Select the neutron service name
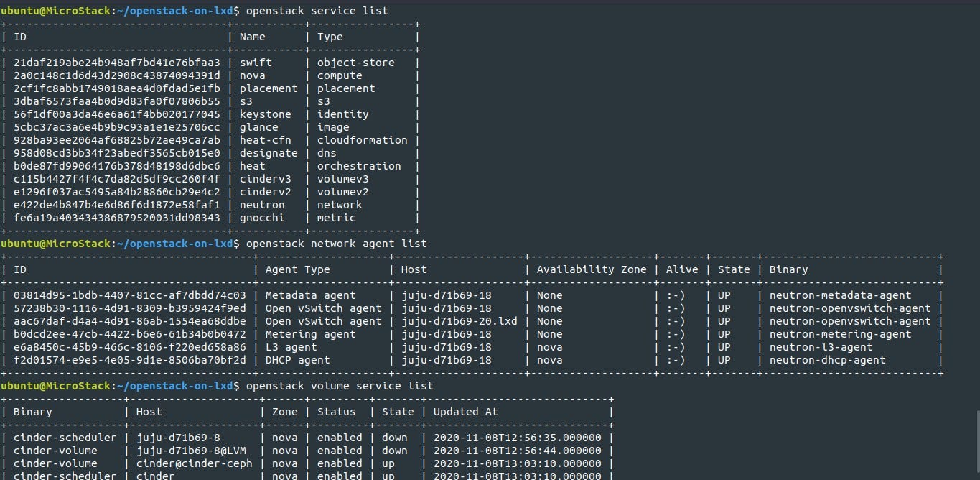980x480 pixels. 262,205
